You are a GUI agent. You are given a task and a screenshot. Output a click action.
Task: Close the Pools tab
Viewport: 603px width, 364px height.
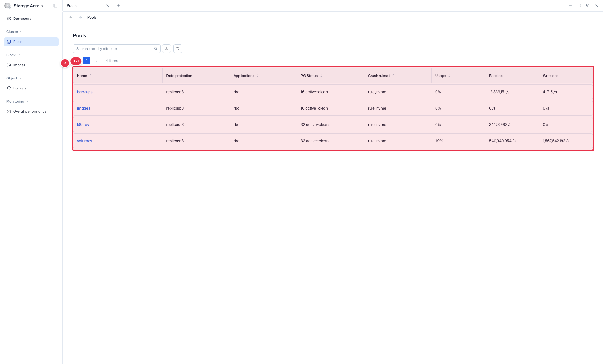(108, 6)
